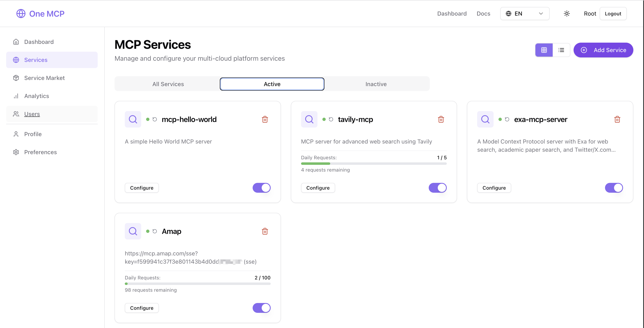The image size is (644, 328).
Task: Click the Add Service button
Action: click(603, 50)
